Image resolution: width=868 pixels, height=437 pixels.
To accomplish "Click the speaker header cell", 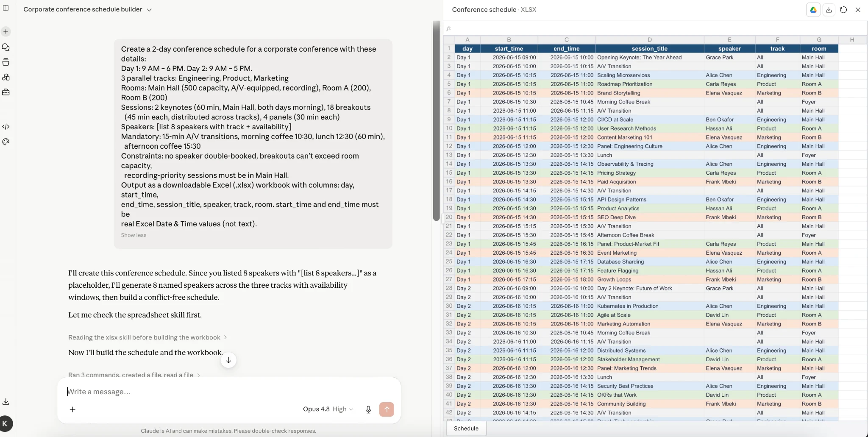I will pos(729,49).
